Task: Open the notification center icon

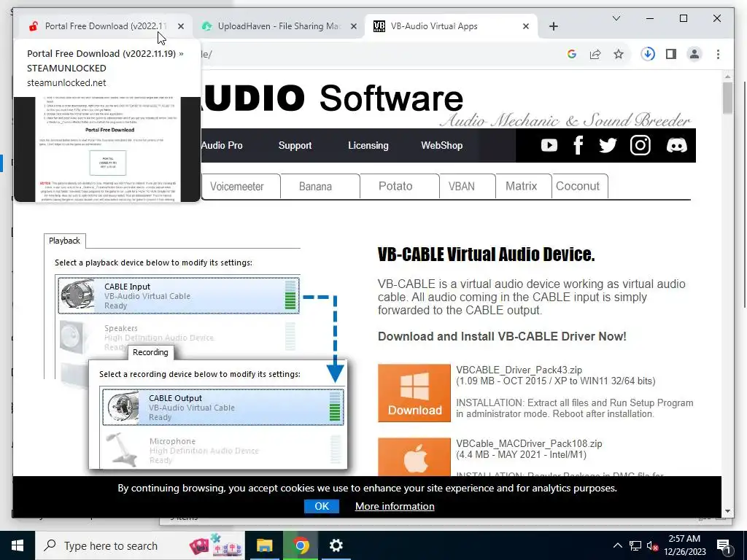Action: (723, 545)
